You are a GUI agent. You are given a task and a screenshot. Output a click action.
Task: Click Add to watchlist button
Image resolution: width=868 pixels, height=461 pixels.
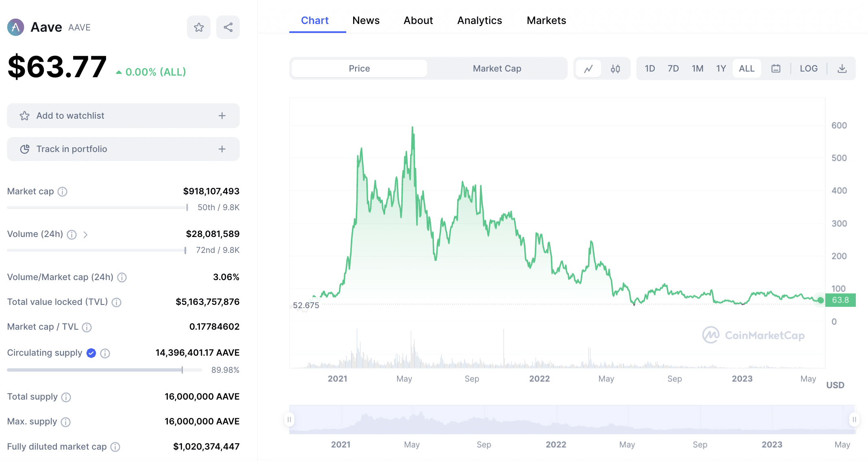click(x=123, y=116)
